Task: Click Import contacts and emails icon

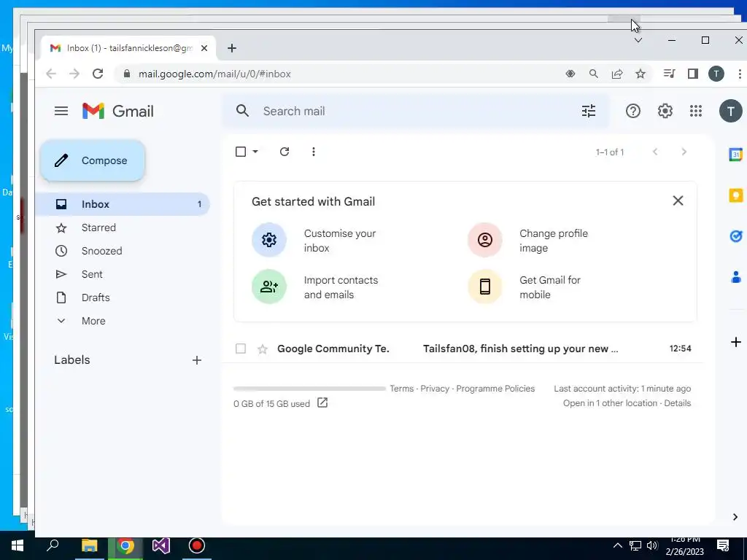Action: click(268, 286)
